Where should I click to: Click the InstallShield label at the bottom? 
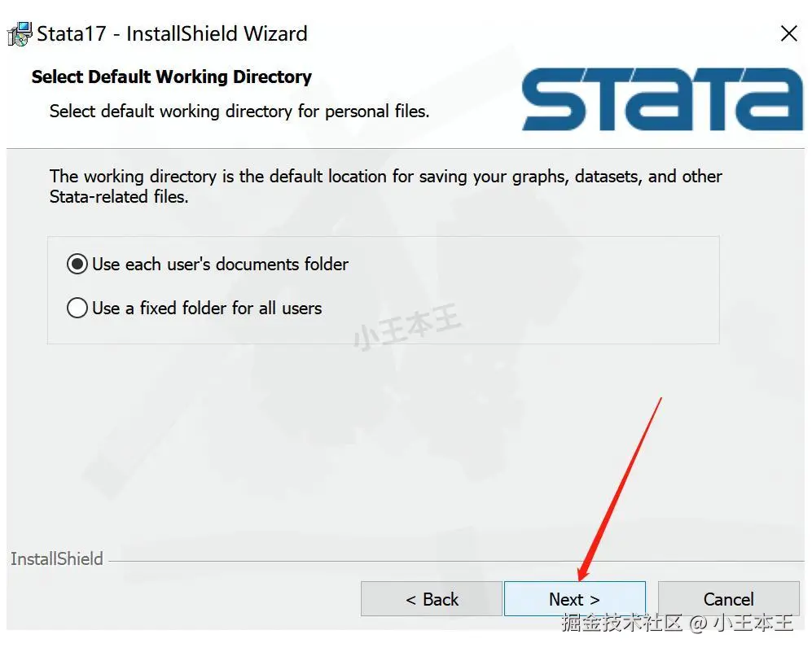[57, 559]
